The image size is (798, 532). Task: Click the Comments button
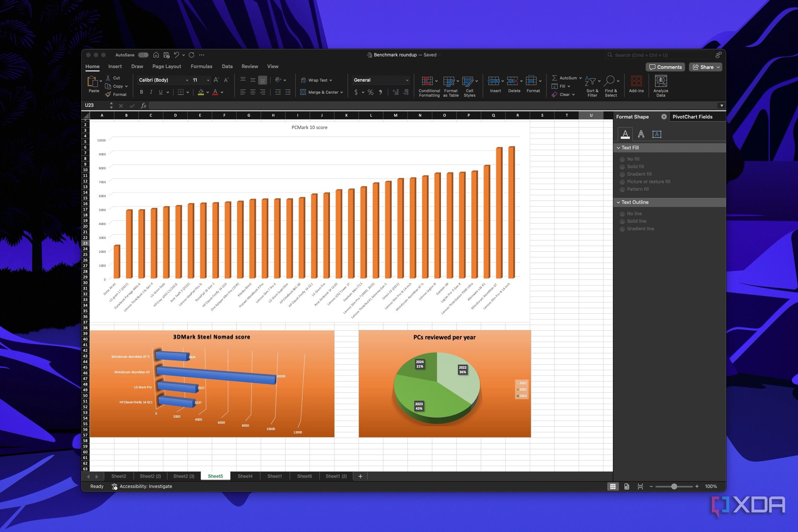click(x=665, y=67)
